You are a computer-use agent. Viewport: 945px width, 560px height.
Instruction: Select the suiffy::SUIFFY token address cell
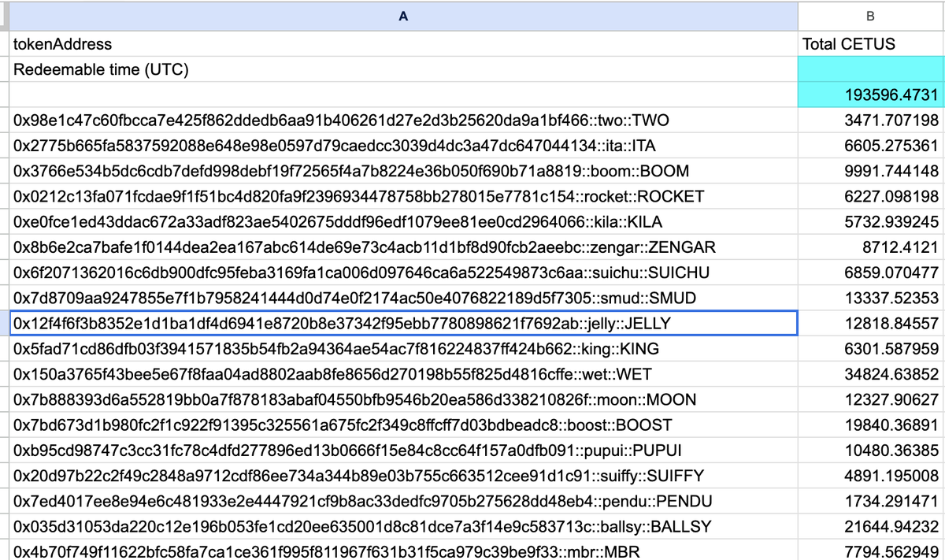click(403, 476)
